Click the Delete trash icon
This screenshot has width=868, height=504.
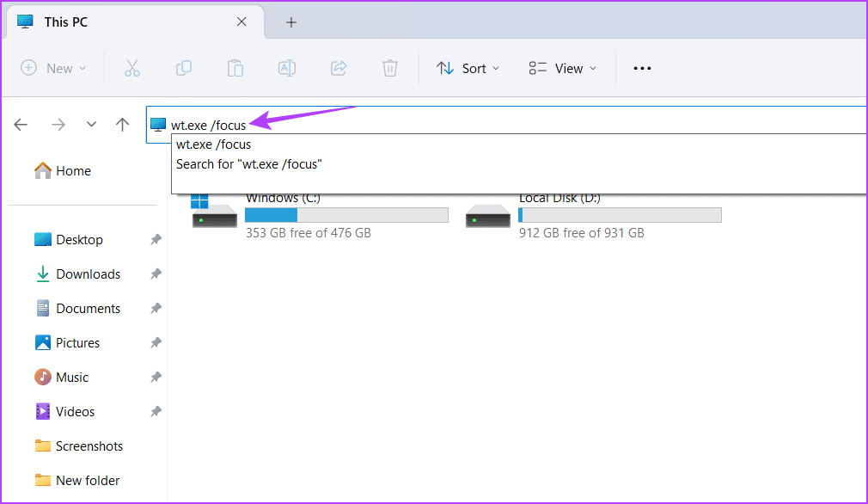coord(389,68)
